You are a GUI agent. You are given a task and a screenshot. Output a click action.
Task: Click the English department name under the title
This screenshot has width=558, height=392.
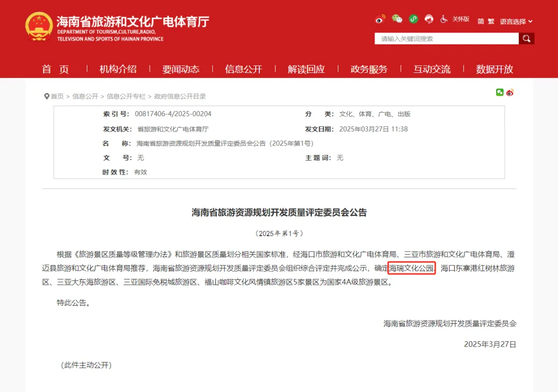111,35
